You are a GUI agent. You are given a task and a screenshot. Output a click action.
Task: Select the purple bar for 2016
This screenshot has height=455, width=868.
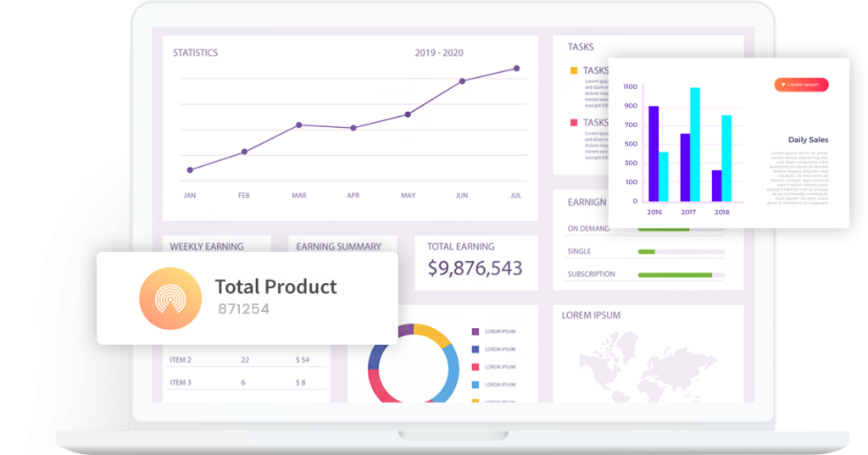653,153
